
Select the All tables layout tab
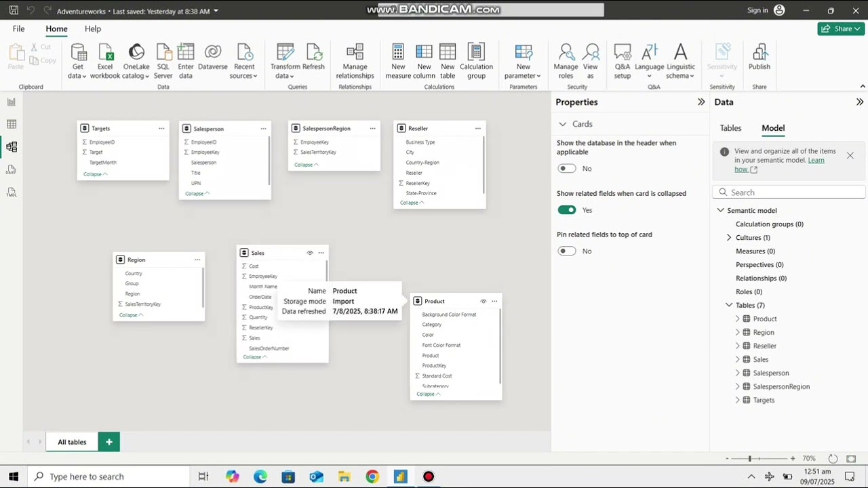tap(72, 442)
